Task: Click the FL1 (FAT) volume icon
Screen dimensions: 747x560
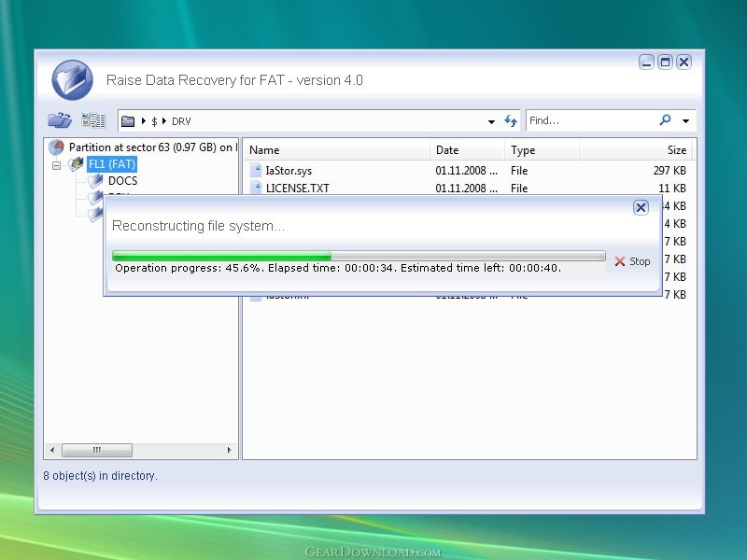Action: (77, 164)
